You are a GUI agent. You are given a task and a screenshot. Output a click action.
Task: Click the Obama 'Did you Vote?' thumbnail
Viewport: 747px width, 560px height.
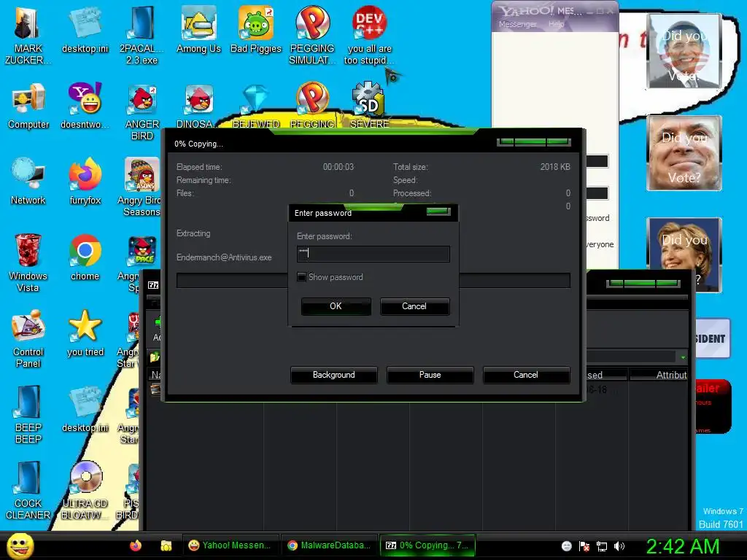point(684,51)
